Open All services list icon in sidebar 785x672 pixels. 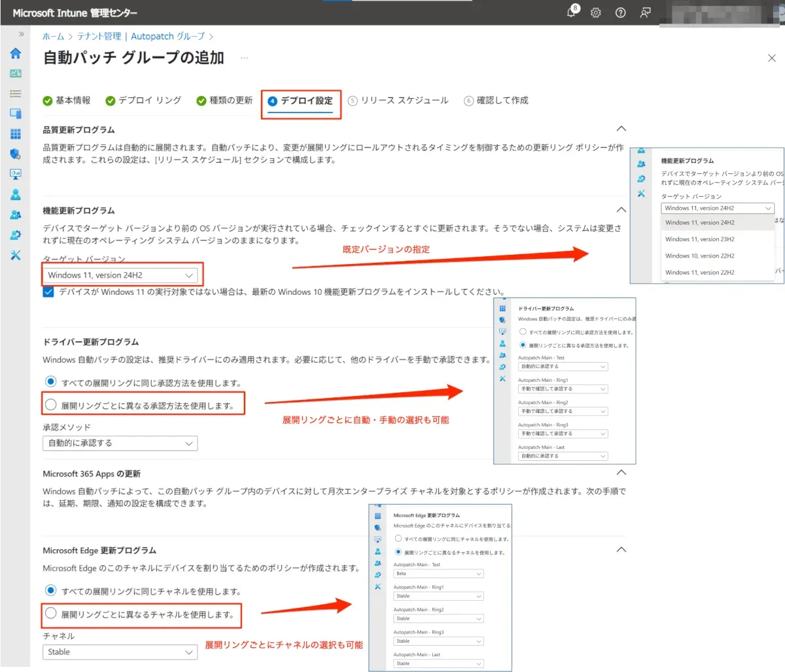coord(16,93)
